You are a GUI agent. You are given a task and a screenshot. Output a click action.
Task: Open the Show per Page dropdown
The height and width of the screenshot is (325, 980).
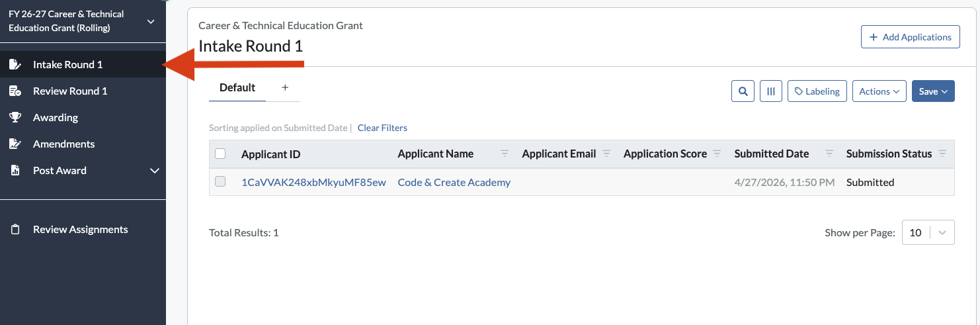[928, 232]
